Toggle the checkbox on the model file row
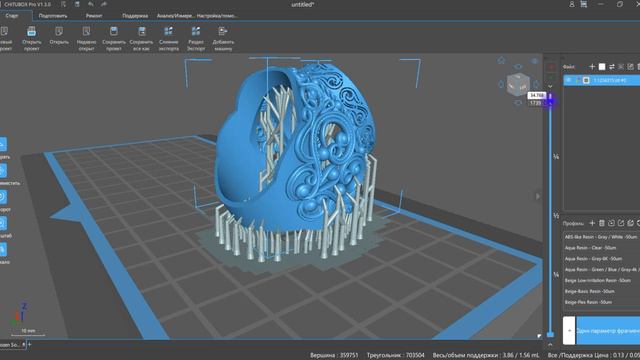This screenshot has height=360, width=640. [x=586, y=80]
